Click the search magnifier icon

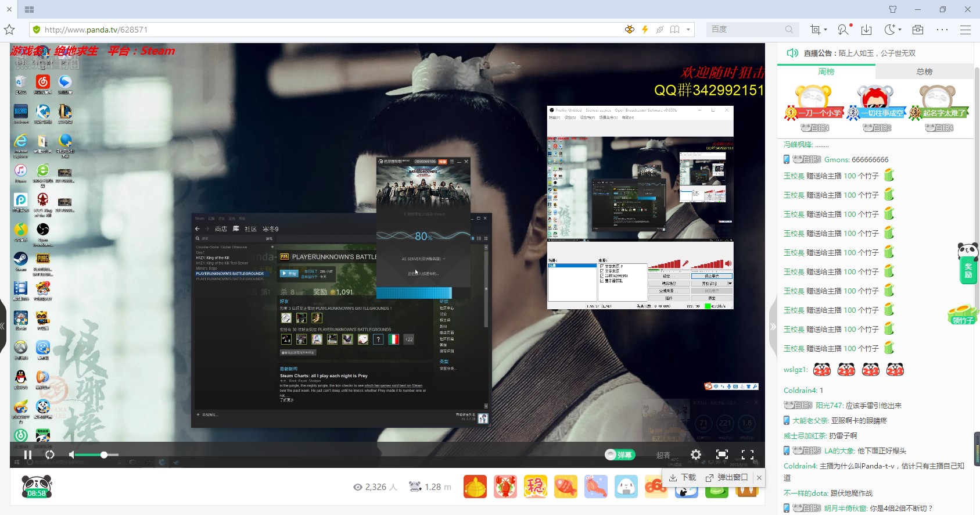(x=789, y=29)
